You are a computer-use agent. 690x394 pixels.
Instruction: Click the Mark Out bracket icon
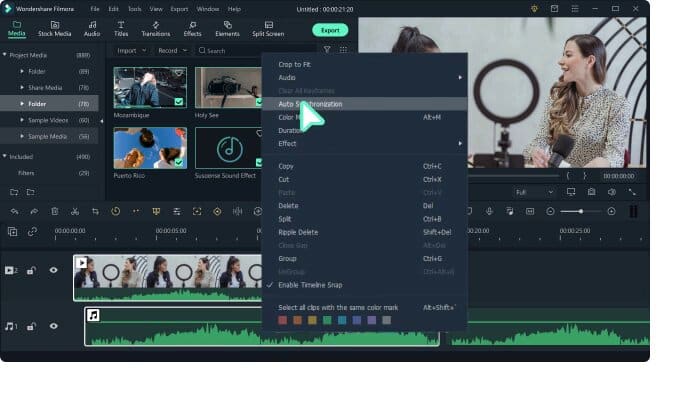point(585,176)
